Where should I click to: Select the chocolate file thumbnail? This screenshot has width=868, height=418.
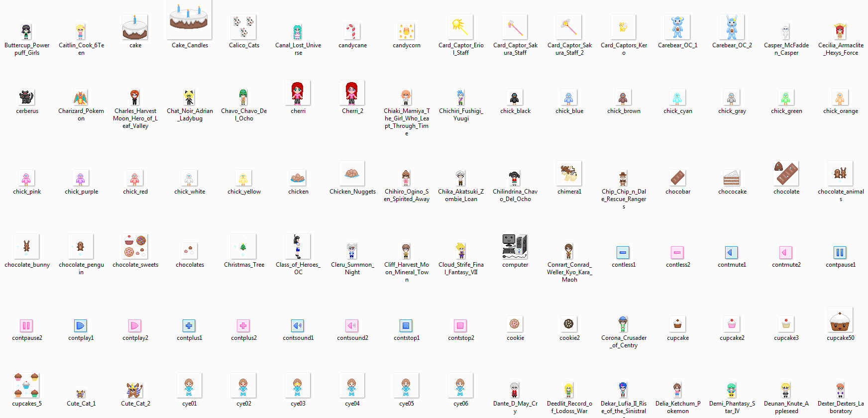786,174
